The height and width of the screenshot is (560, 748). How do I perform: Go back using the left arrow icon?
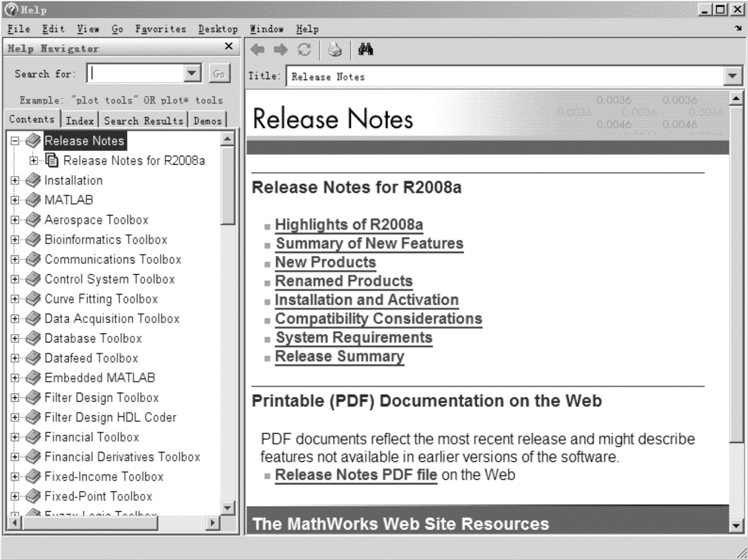pyautogui.click(x=257, y=50)
